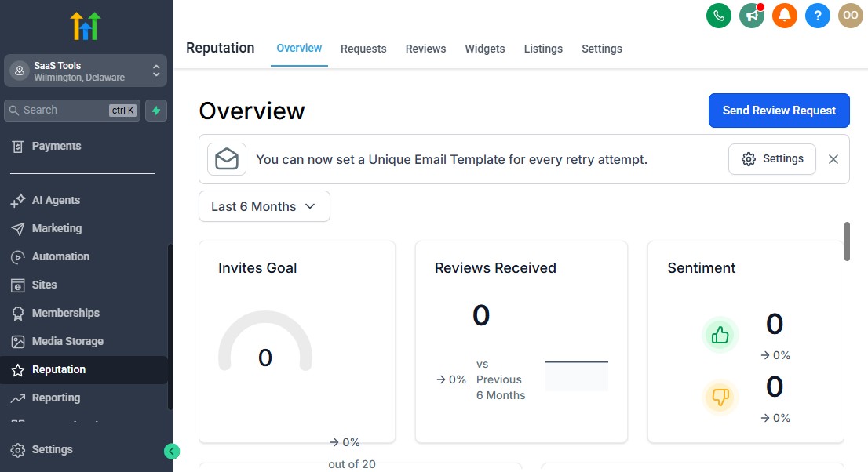Open the phone dialer icon
This screenshot has width=868, height=472.
719,15
